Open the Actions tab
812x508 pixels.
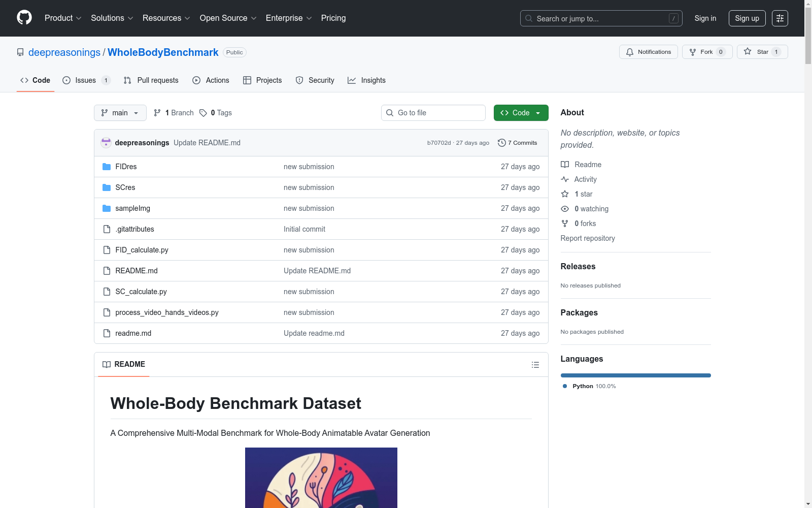(211, 80)
